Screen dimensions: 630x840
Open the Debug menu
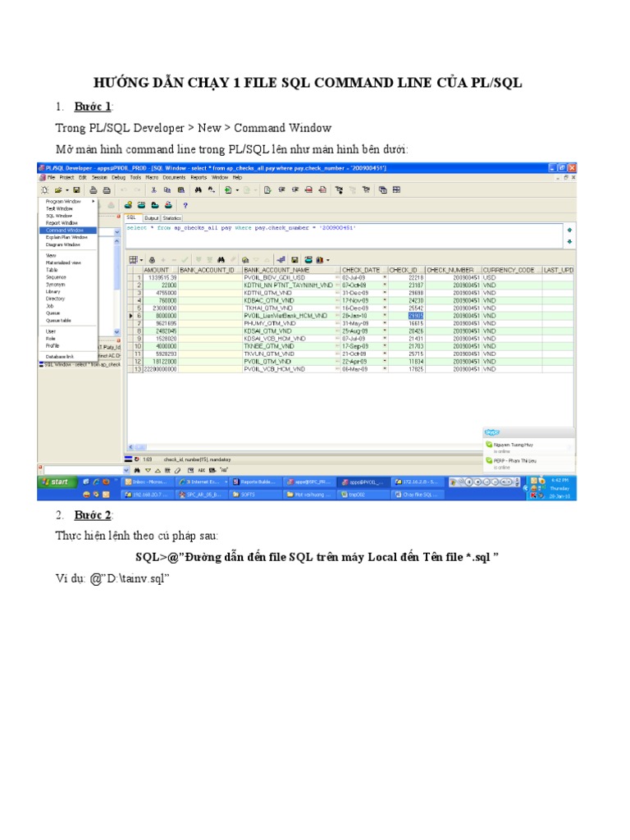tap(118, 177)
